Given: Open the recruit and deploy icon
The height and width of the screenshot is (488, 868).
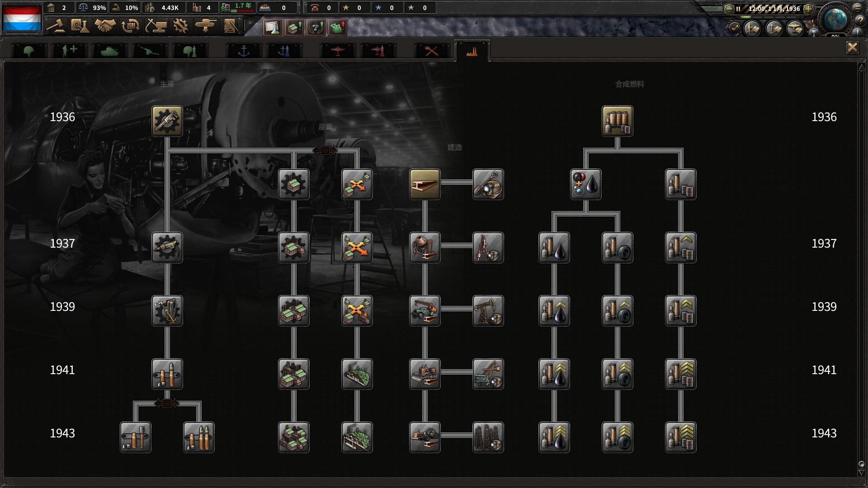Looking at the screenshot, I should [205, 26].
